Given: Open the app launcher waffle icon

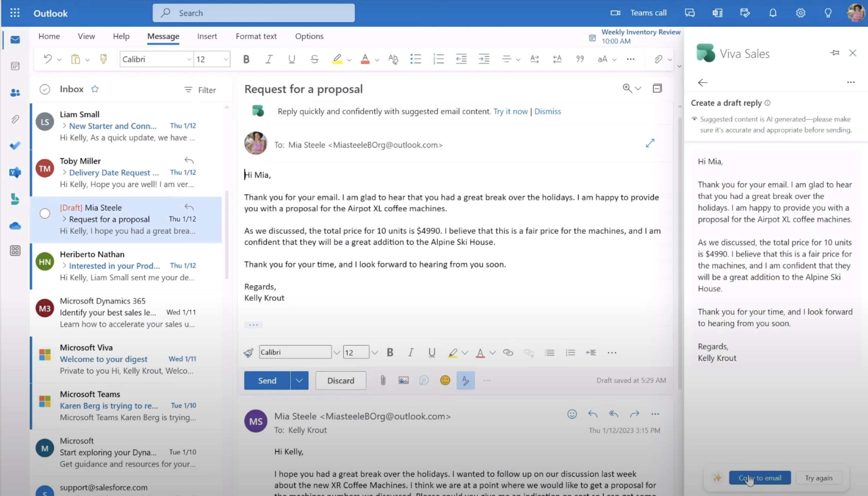Looking at the screenshot, I should click(x=15, y=13).
